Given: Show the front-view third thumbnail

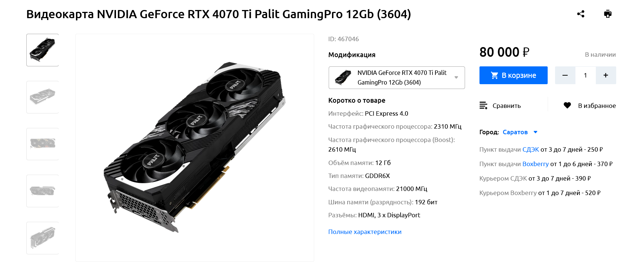Looking at the screenshot, I should [43, 144].
